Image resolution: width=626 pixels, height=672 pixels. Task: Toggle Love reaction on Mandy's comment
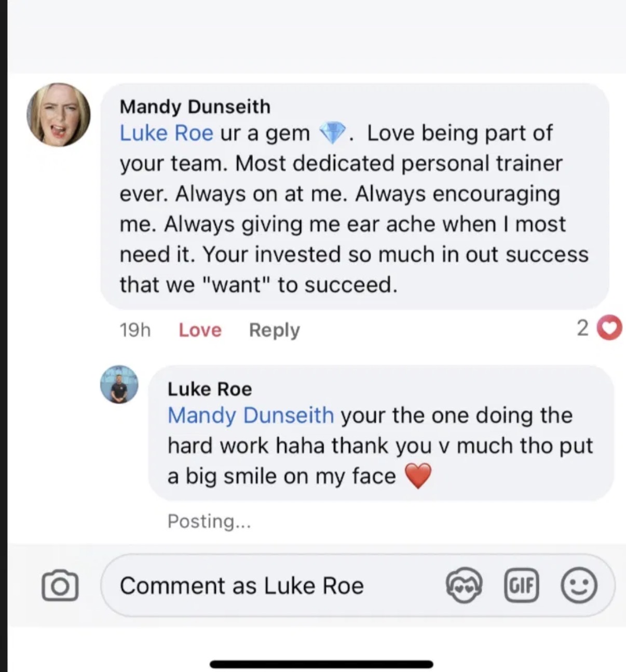click(200, 330)
